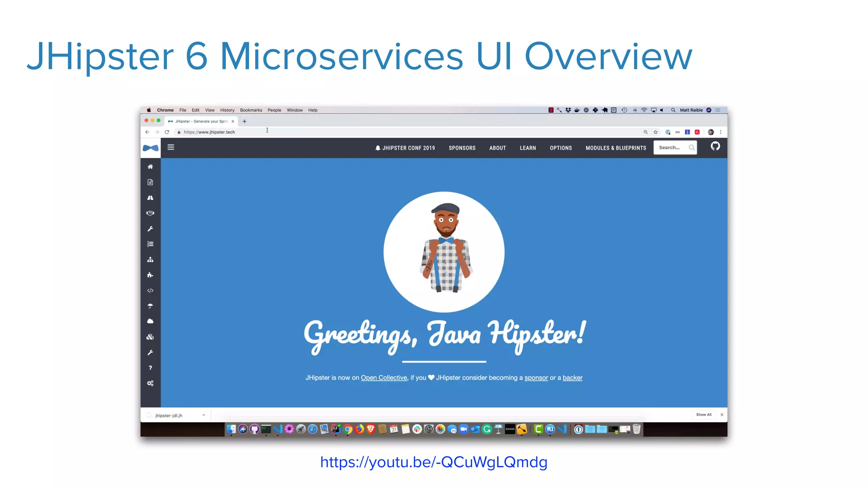Open JHipster Conf 2019 nav item
The image size is (868, 488).
[405, 148]
